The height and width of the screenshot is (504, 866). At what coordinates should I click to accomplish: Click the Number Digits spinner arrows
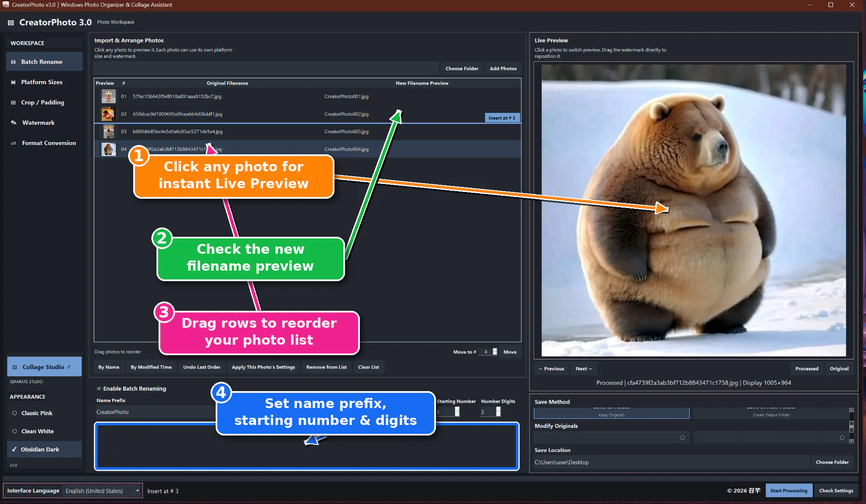(x=498, y=412)
